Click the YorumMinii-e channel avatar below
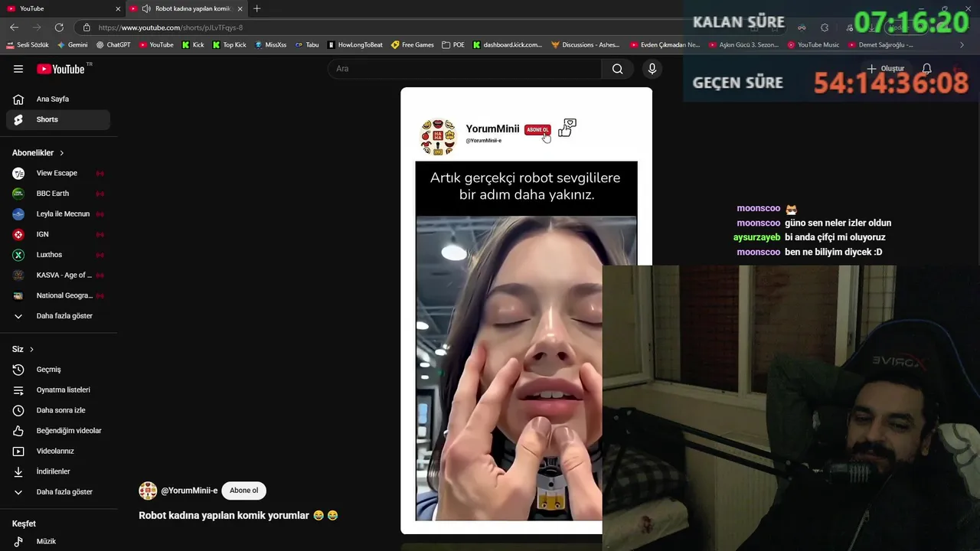Screen dimensions: 980x551 pyautogui.click(x=148, y=491)
